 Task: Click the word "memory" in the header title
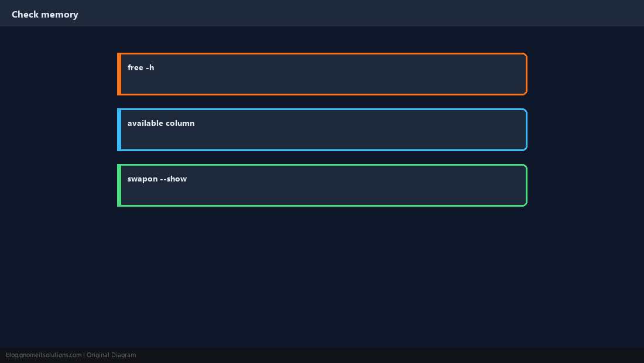61,15
